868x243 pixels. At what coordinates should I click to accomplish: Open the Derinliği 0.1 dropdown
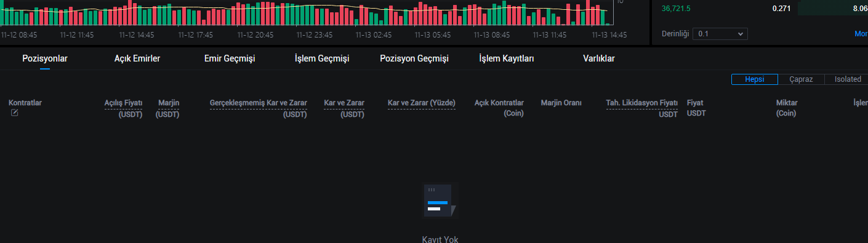(x=720, y=34)
